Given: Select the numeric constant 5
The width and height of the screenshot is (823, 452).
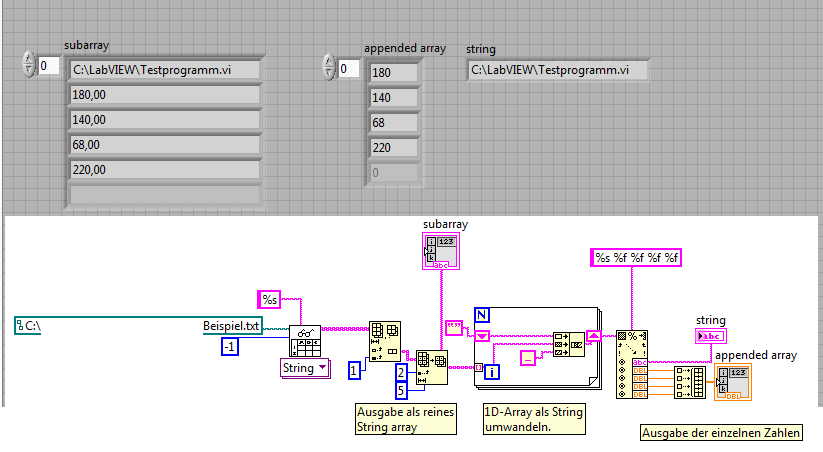Looking at the screenshot, I should (401, 390).
